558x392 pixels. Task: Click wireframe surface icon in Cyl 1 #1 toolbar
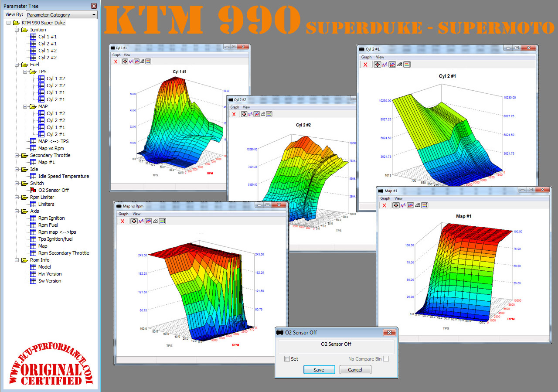click(142, 61)
